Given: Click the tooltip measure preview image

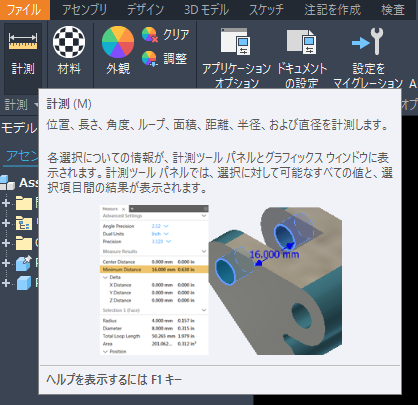Looking at the screenshot, I should coord(221,280).
